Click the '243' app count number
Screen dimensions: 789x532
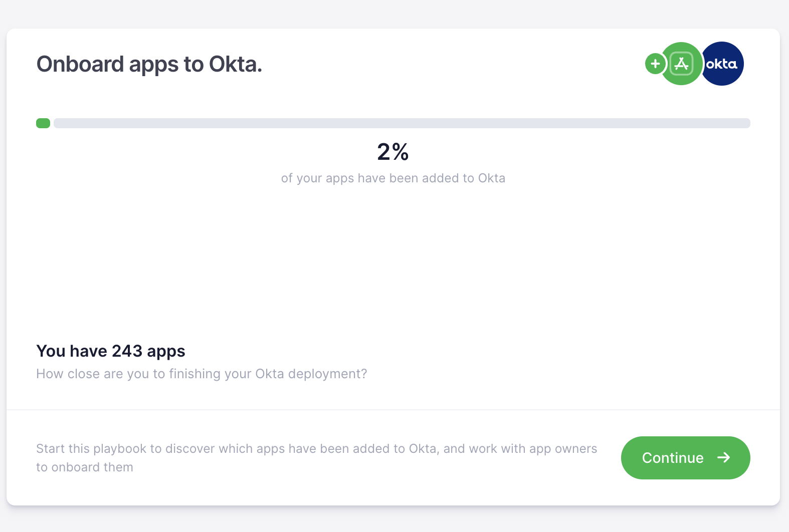point(127,351)
